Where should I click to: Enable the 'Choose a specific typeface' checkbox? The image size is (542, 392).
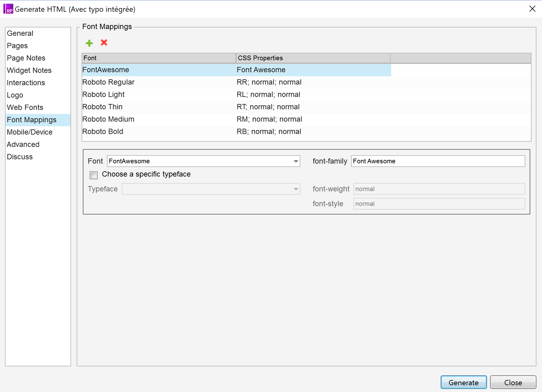[x=93, y=175]
